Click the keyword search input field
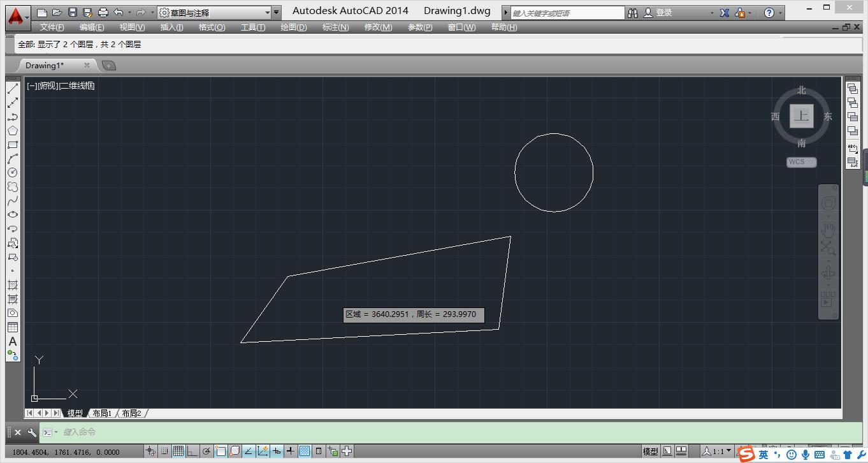Image resolution: width=868 pixels, height=463 pixels. tap(567, 13)
